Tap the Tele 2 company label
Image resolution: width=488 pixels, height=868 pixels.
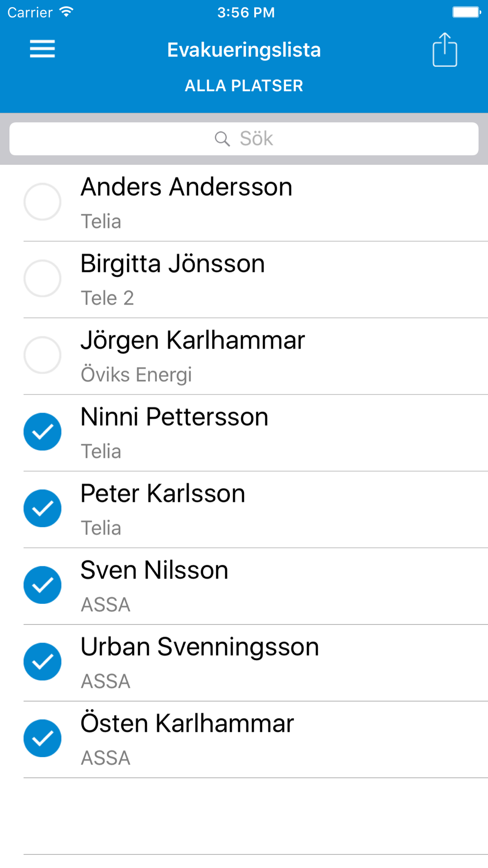pyautogui.click(x=107, y=298)
